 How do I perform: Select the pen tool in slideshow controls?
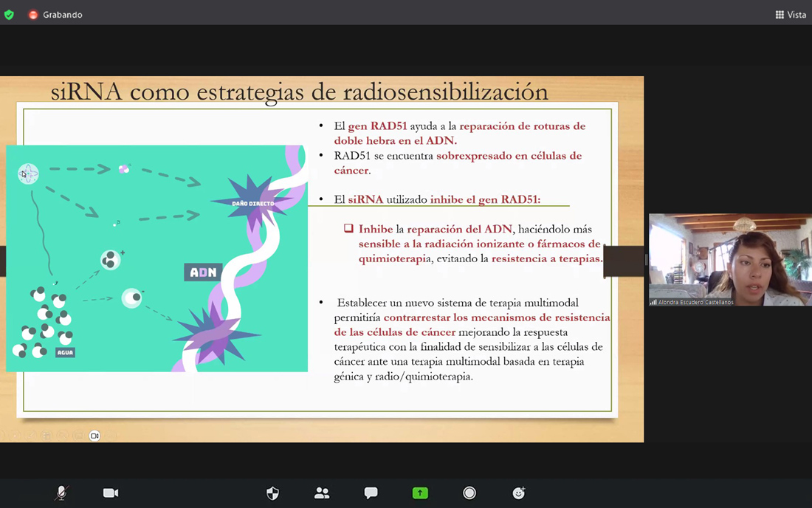pos(31,436)
